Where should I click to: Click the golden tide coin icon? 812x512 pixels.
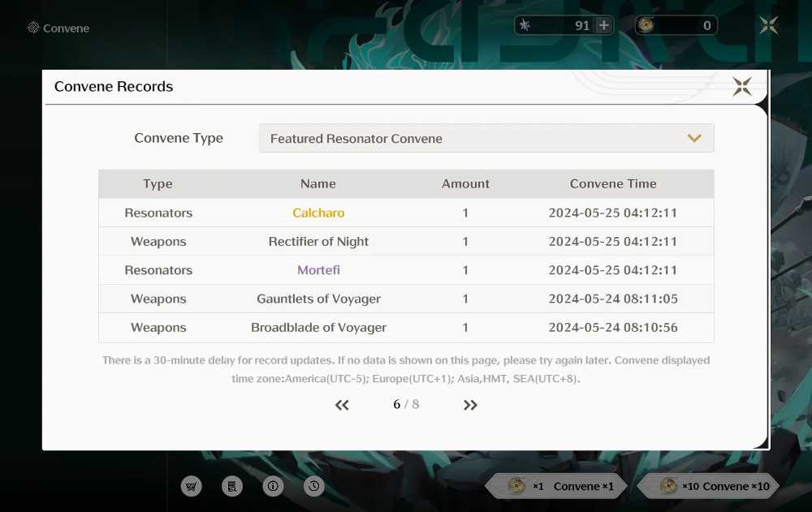click(646, 25)
